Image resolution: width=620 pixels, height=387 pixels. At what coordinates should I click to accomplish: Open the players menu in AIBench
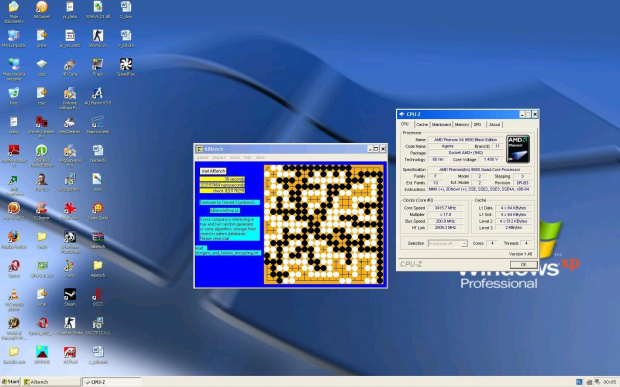219,157
